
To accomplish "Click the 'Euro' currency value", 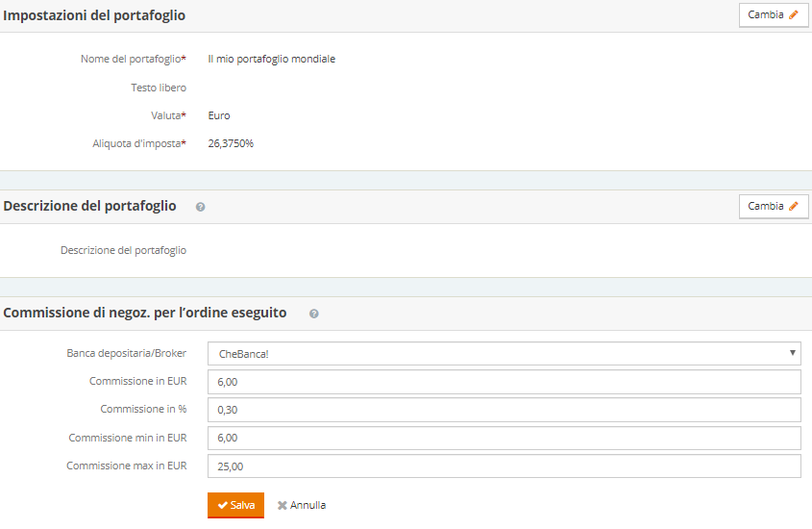I will pos(219,115).
